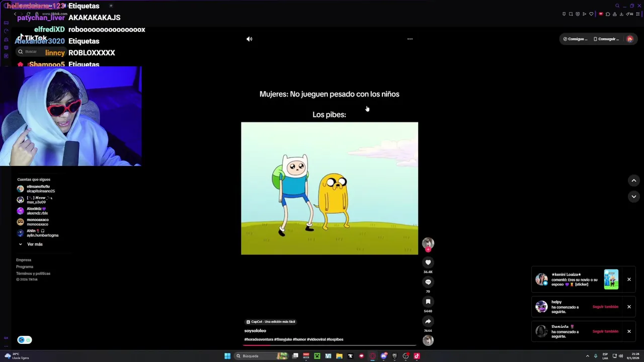The width and height of the screenshot is (644, 362).
Task: Open Discord from the taskbar
Action: [x=384, y=356]
